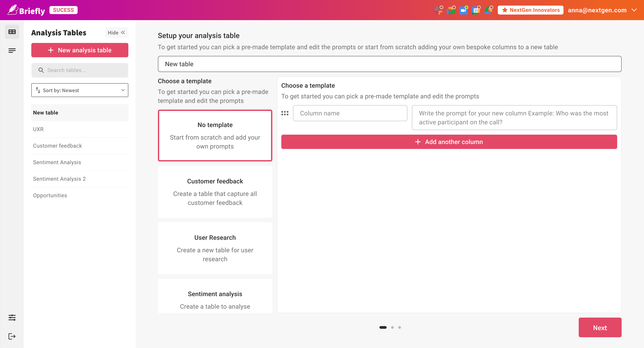Grab the column drag handle dots

click(285, 113)
